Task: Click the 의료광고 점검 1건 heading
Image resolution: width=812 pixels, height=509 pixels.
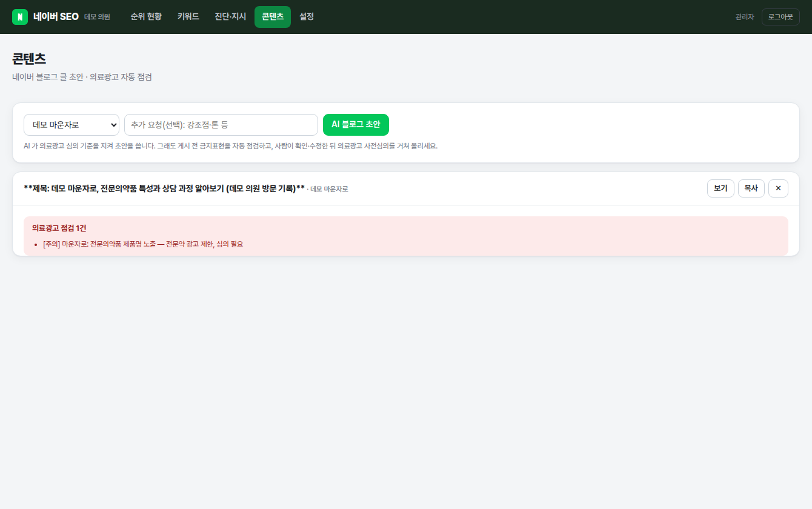Action: tap(59, 228)
